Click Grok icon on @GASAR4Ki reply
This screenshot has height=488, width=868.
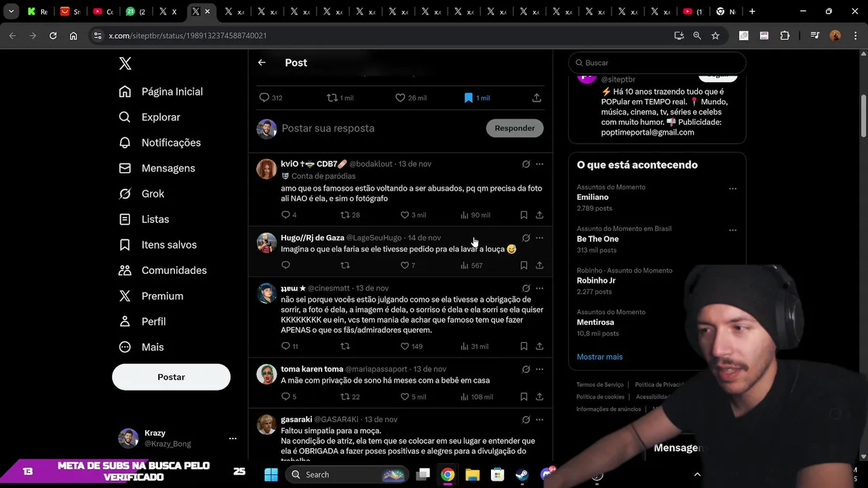(526, 420)
